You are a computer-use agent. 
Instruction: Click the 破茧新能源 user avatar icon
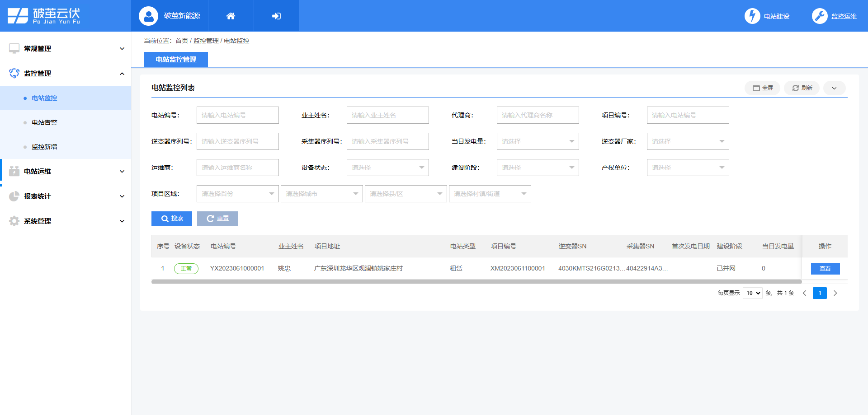click(x=147, y=15)
